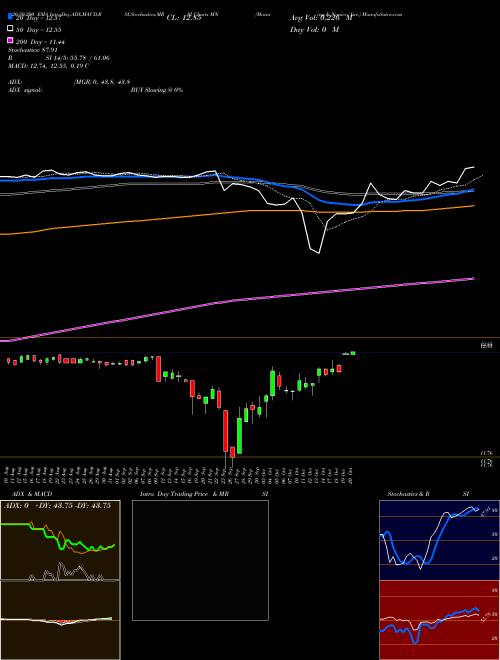Click the magenta 200-day moving average line
Image resolution: width=500 pixels, height=660 pixels.
(237, 300)
